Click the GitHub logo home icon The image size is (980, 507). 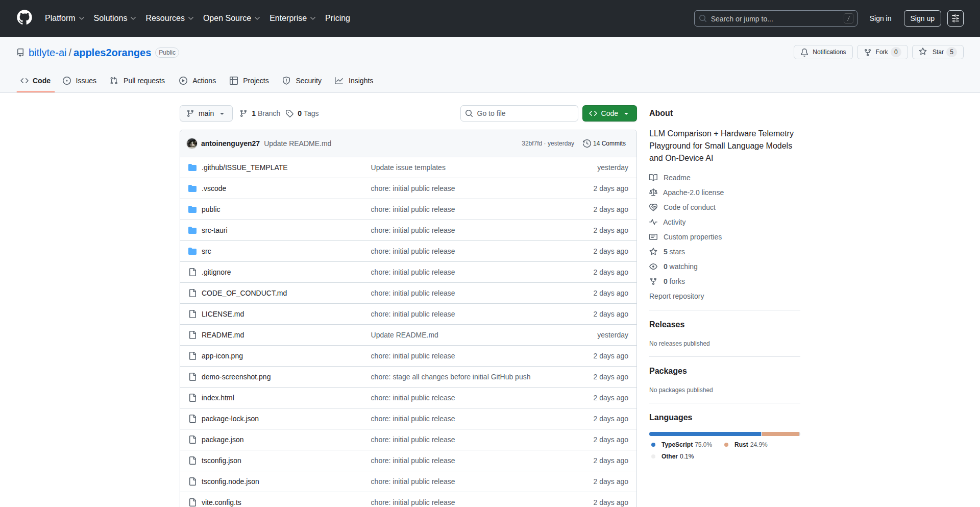pyautogui.click(x=24, y=18)
